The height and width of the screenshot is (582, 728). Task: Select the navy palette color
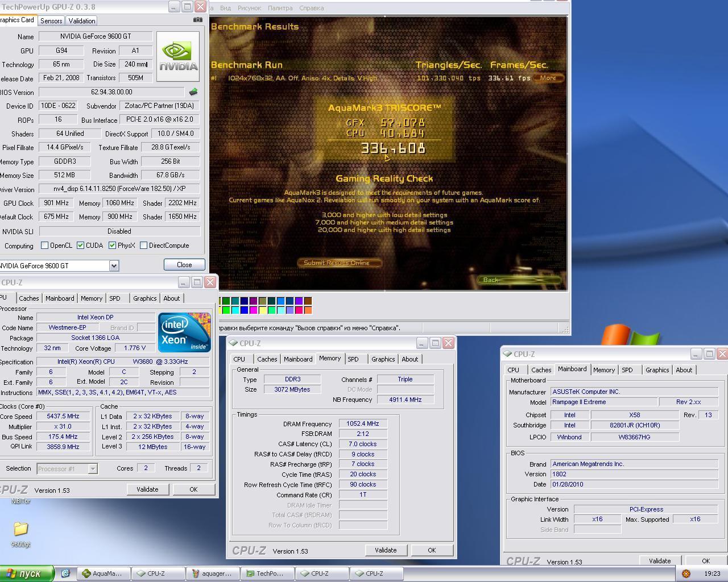pos(244,301)
